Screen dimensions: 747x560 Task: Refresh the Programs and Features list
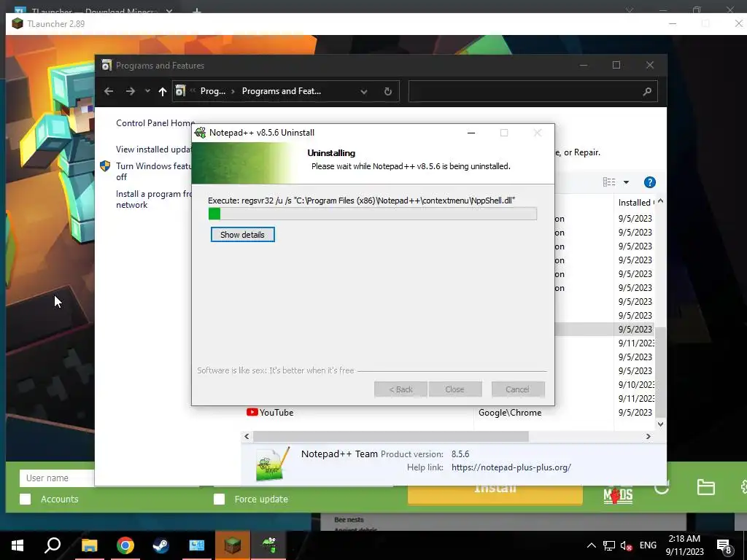388,91
